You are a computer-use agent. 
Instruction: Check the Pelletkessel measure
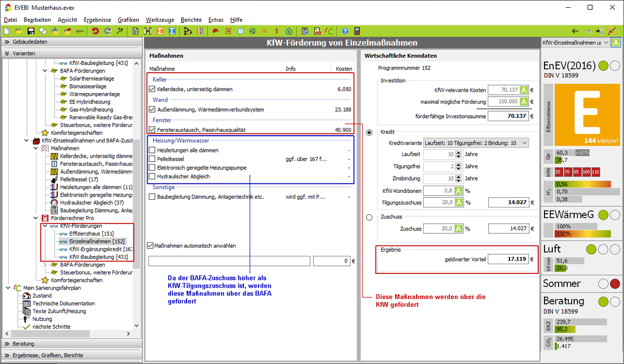pos(152,159)
